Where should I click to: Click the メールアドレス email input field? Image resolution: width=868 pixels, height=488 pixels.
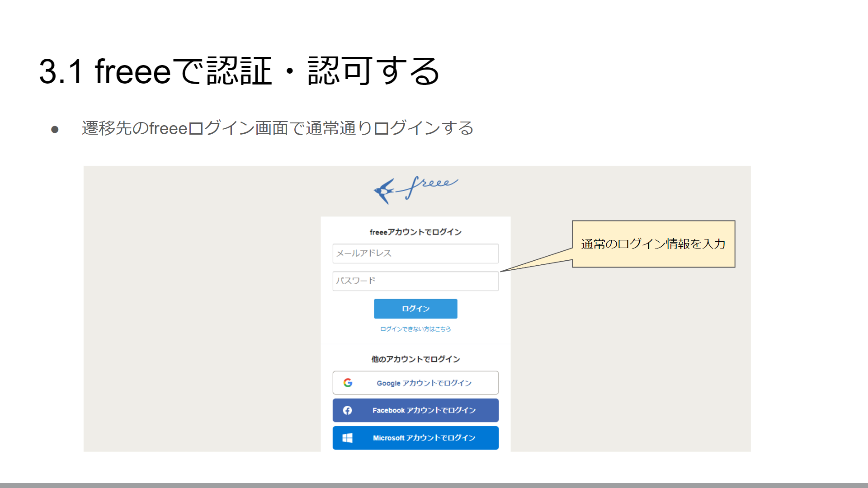tap(415, 253)
